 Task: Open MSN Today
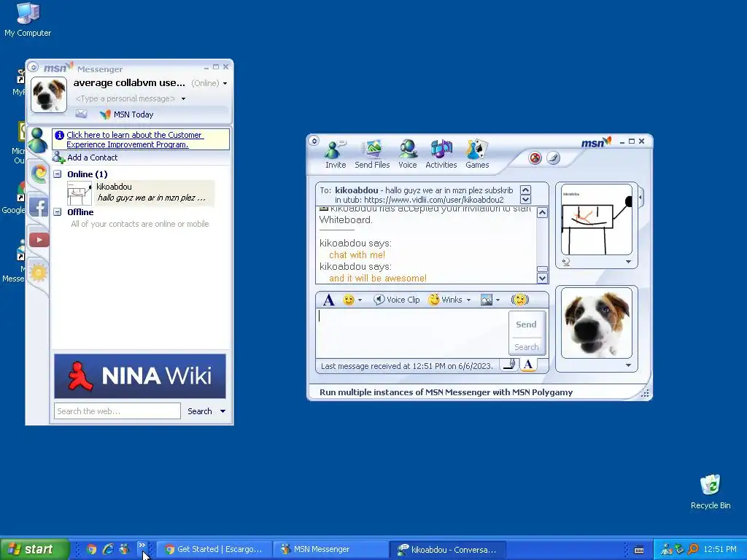[x=127, y=114]
